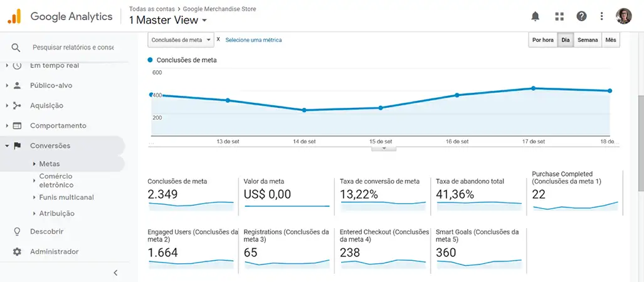Viewport: 644px width, 282px height.
Task: Switch chart granularity to Por hora
Action: pos(542,40)
